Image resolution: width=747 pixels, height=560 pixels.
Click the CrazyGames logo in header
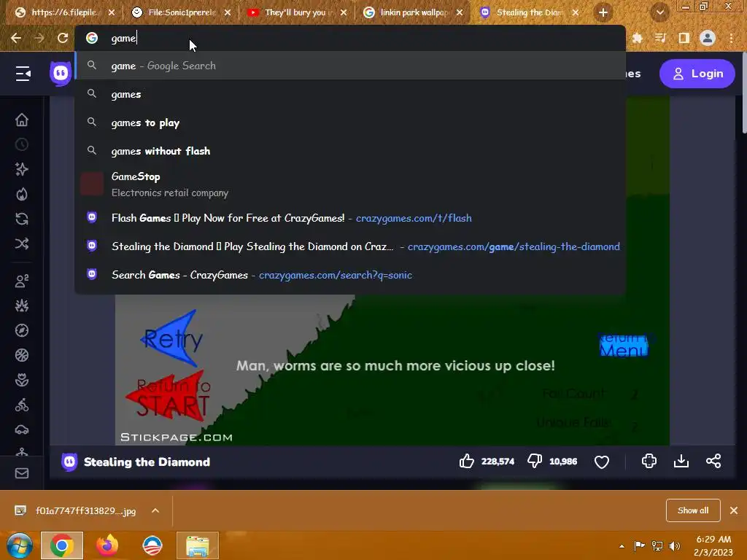[x=61, y=74]
